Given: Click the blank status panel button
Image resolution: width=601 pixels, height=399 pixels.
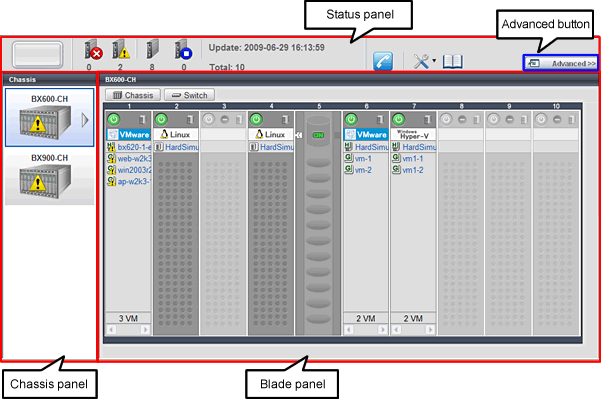Looking at the screenshot, I should [x=37, y=55].
